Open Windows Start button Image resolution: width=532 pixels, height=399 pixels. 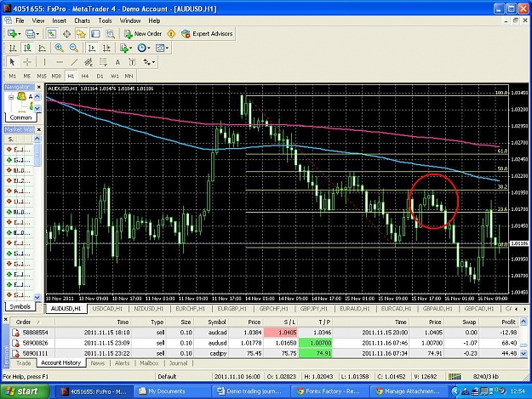click(x=25, y=391)
